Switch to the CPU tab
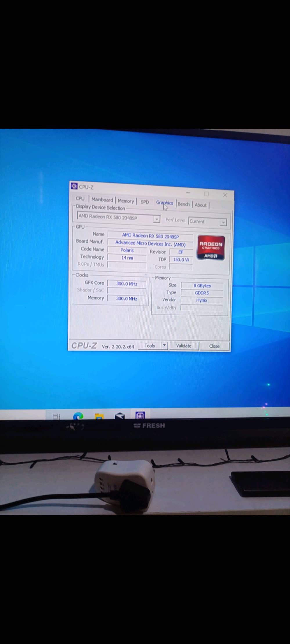 click(80, 199)
